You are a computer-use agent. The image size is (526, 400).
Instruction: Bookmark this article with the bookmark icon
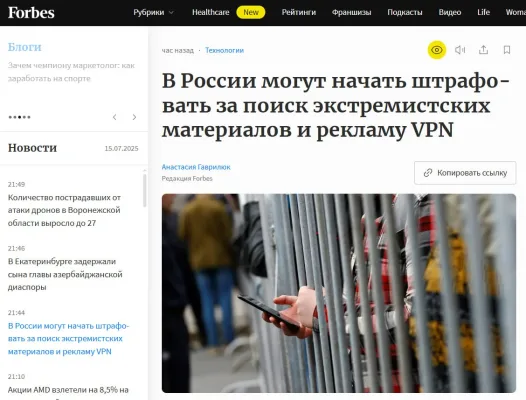click(x=507, y=50)
